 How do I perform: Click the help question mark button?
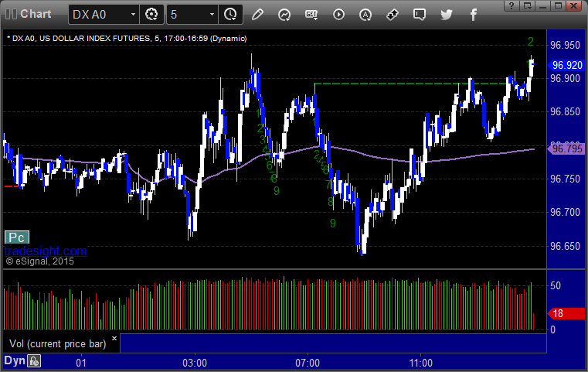coord(512,5)
